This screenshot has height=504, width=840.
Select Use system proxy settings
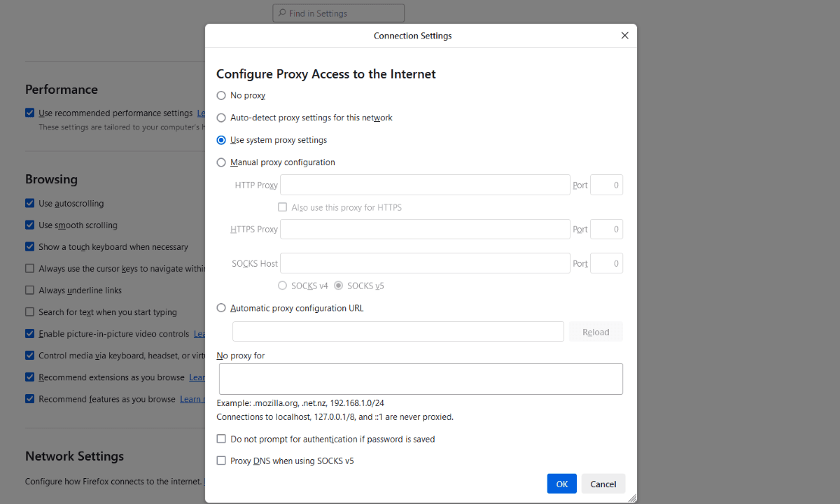[x=221, y=140]
